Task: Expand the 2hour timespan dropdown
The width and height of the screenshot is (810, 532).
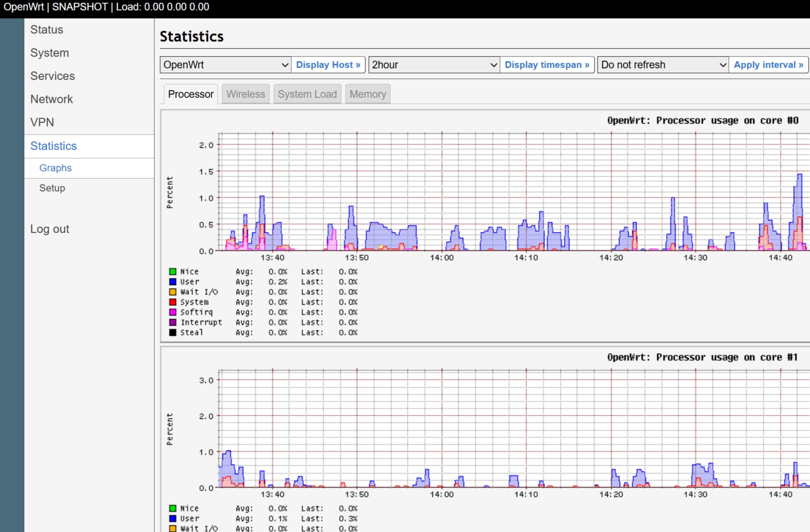Action: coord(434,65)
